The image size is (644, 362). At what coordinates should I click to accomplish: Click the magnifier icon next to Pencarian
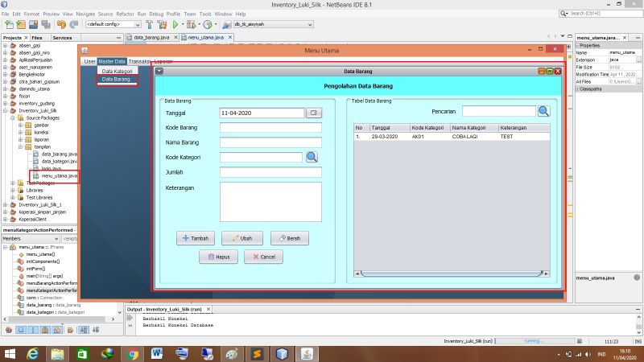point(543,111)
